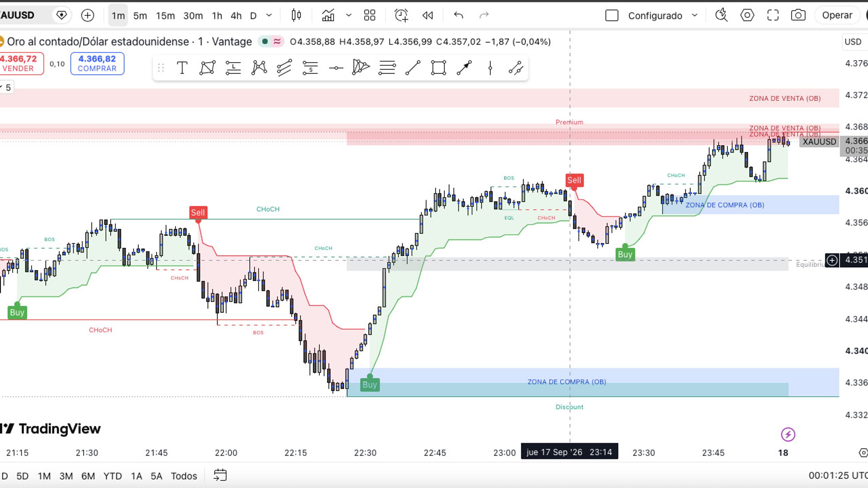Screen dimensions: 868x488
Task: Switch to the 15m timeframe
Action: pos(165,16)
